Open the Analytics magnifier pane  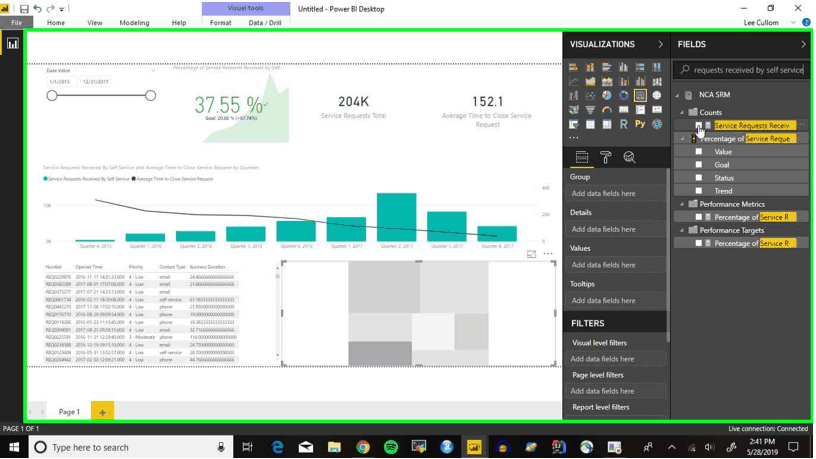pos(630,157)
